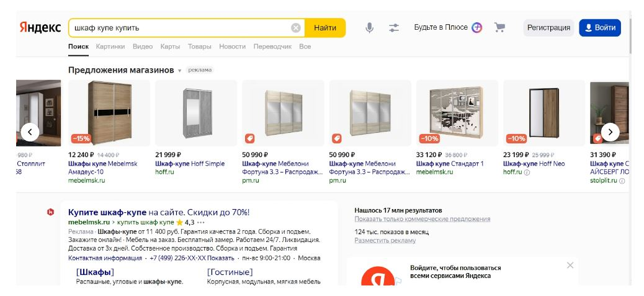Open the Шкаф-купе Стандарт 1 product thumbnail
This screenshot has width=644, height=296.
457,113
